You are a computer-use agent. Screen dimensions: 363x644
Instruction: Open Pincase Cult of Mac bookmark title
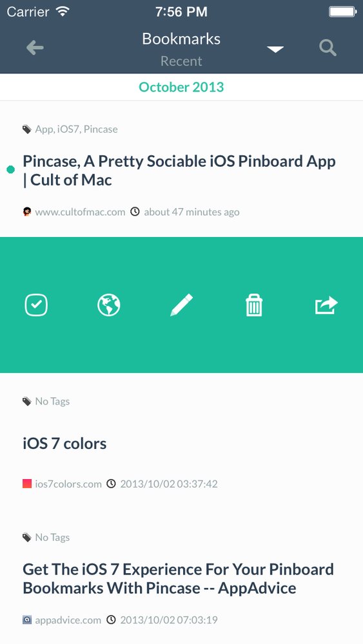click(179, 171)
